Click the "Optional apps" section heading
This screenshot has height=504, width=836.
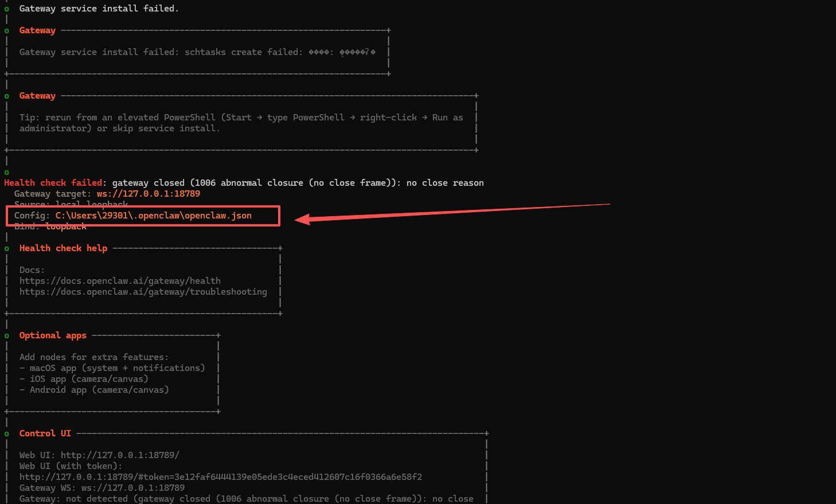point(53,335)
